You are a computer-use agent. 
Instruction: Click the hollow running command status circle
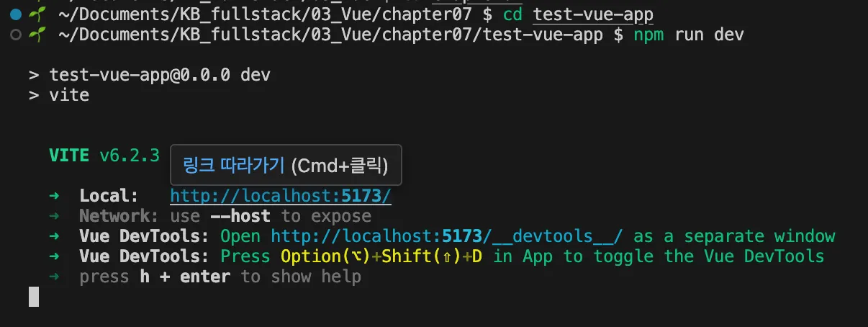tap(16, 35)
